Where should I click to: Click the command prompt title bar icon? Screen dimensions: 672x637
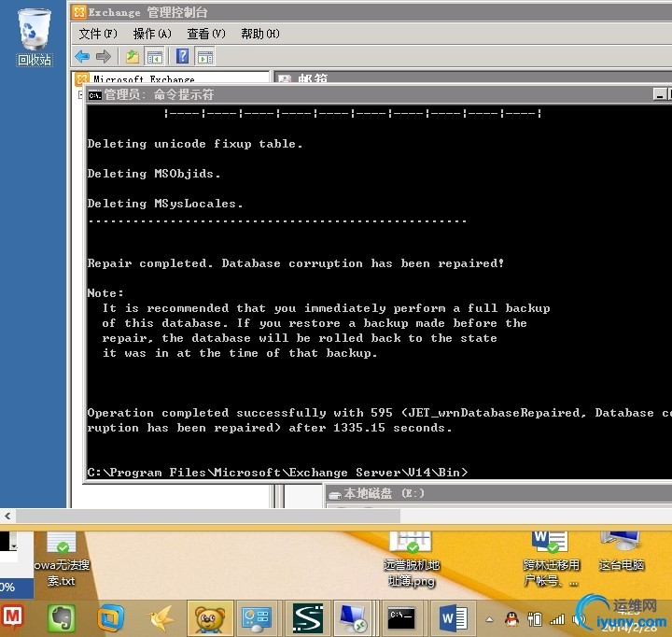(95, 95)
